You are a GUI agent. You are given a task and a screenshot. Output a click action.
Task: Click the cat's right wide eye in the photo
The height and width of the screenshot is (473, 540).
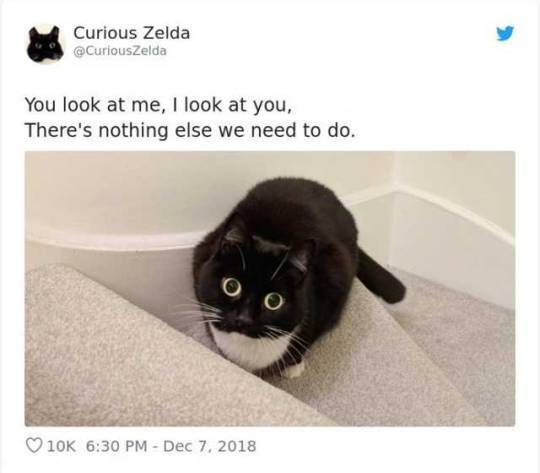[x=274, y=301]
